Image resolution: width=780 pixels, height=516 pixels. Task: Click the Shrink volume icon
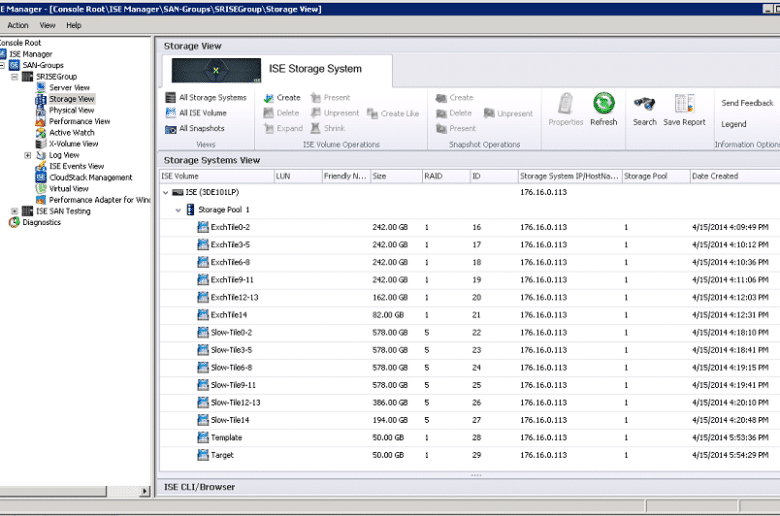coord(315,128)
